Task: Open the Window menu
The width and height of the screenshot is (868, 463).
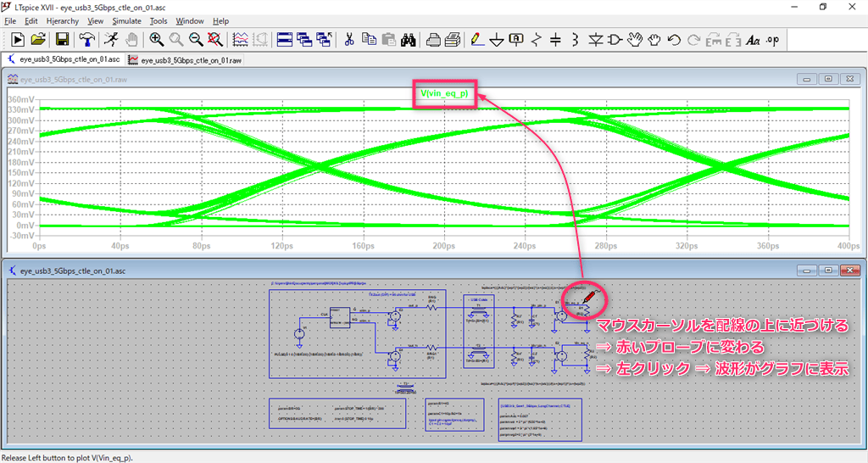Action: (x=190, y=21)
